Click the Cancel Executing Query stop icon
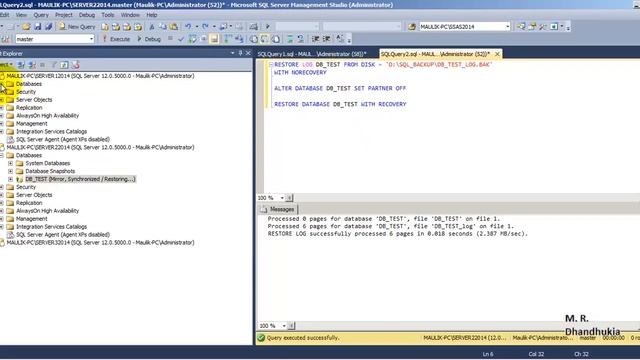This screenshot has width=640, height=360. (x=170, y=39)
